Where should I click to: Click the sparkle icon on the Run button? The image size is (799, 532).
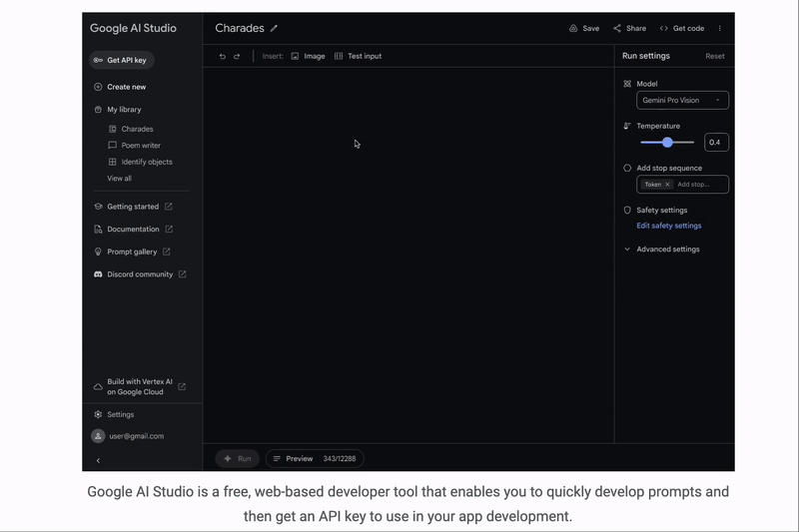pos(228,459)
